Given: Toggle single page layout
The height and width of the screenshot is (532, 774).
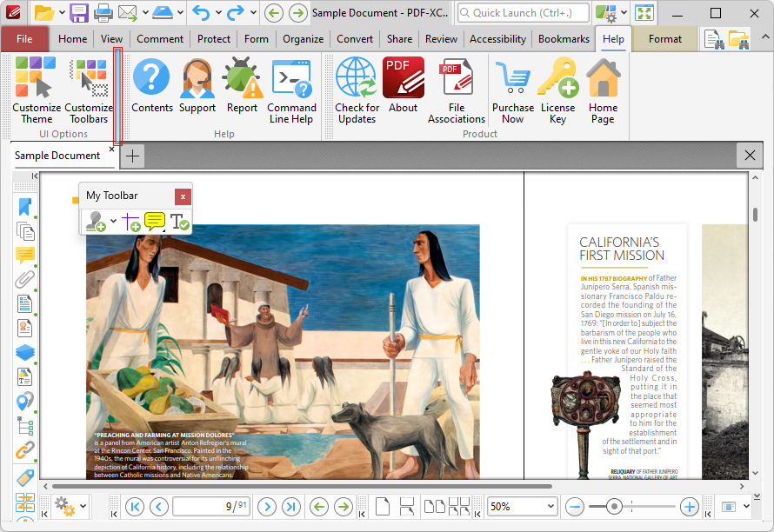Looking at the screenshot, I should click(x=383, y=506).
